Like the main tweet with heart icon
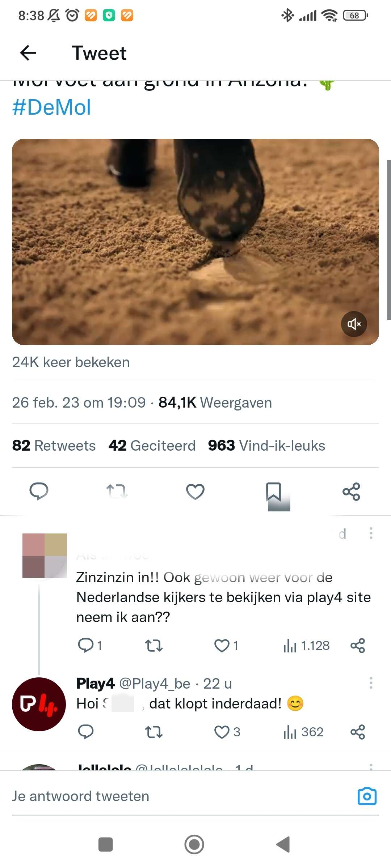 click(195, 492)
